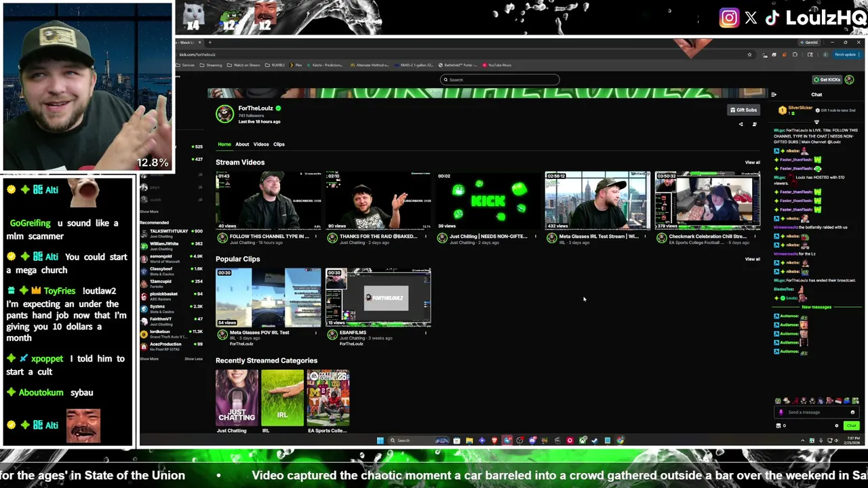The image size is (868, 488).
Task: Switch to the Videos tab
Action: coord(261,144)
